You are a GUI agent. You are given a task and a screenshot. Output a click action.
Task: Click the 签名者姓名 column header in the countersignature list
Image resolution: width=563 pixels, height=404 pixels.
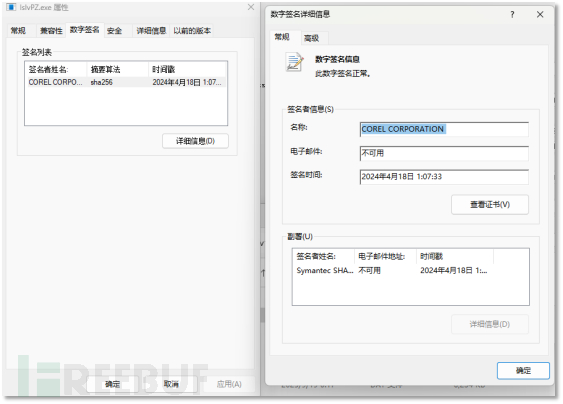coord(323,256)
